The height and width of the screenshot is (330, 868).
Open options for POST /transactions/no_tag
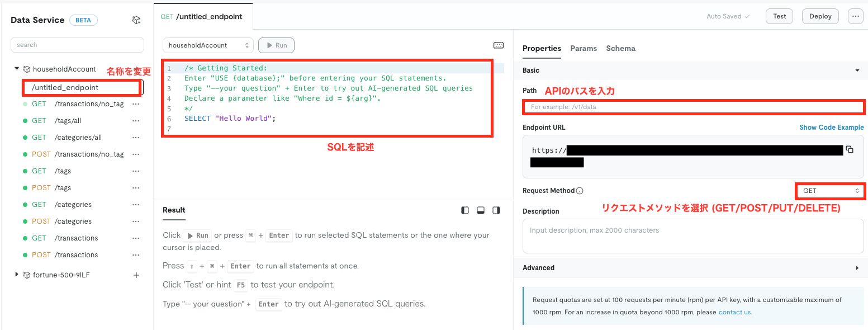pyautogui.click(x=136, y=154)
